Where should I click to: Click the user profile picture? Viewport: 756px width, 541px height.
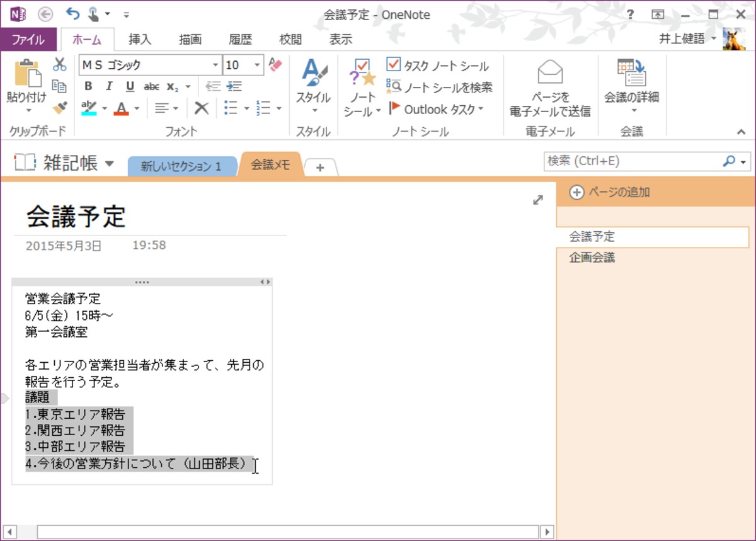click(x=734, y=39)
